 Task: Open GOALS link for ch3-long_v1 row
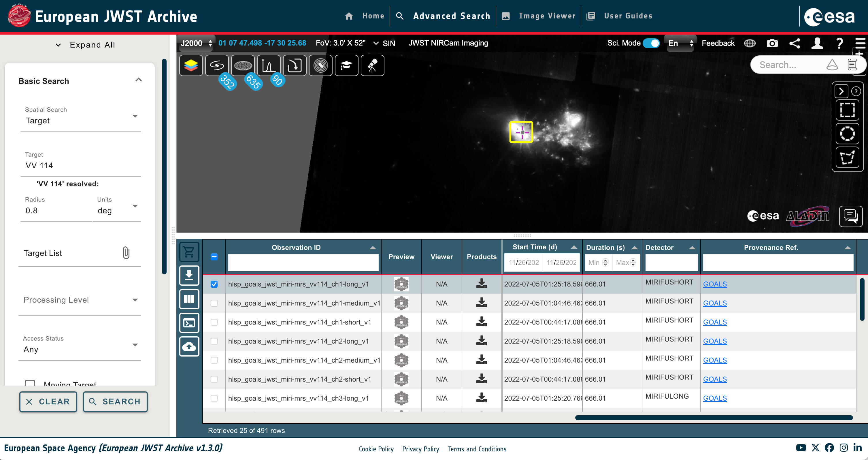pos(715,398)
